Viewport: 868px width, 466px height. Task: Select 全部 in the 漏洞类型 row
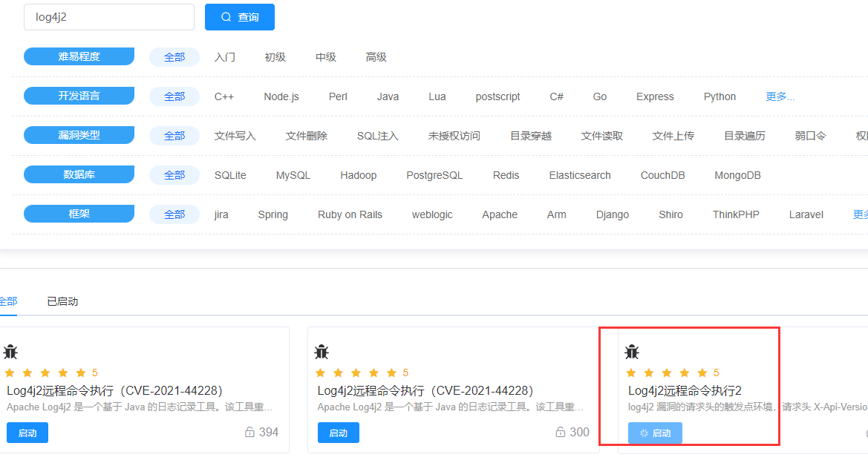[x=174, y=136]
